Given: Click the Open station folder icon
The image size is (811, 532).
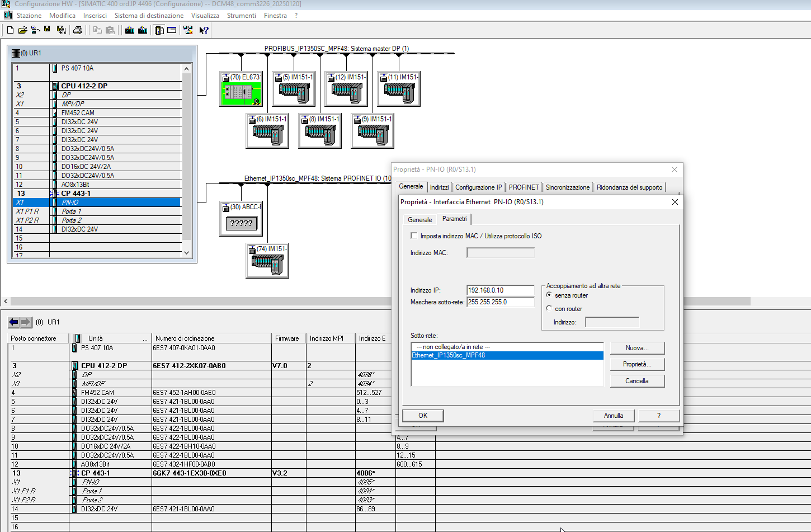Looking at the screenshot, I should [22, 30].
